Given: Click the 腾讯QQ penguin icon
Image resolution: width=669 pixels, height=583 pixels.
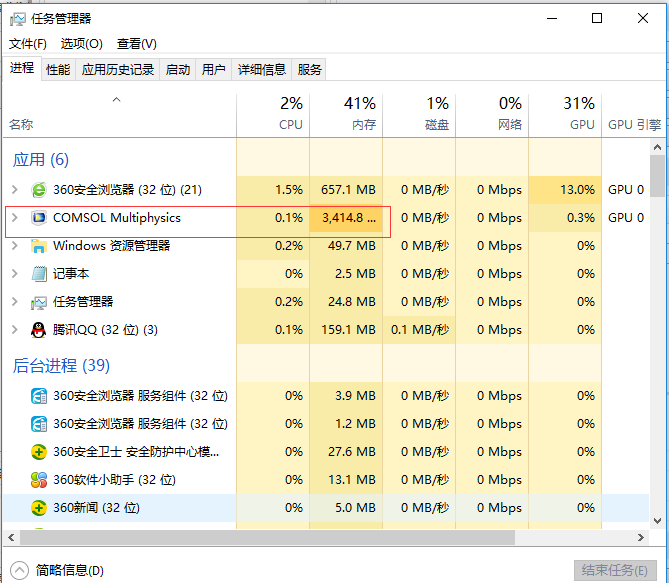Looking at the screenshot, I should point(39,330).
